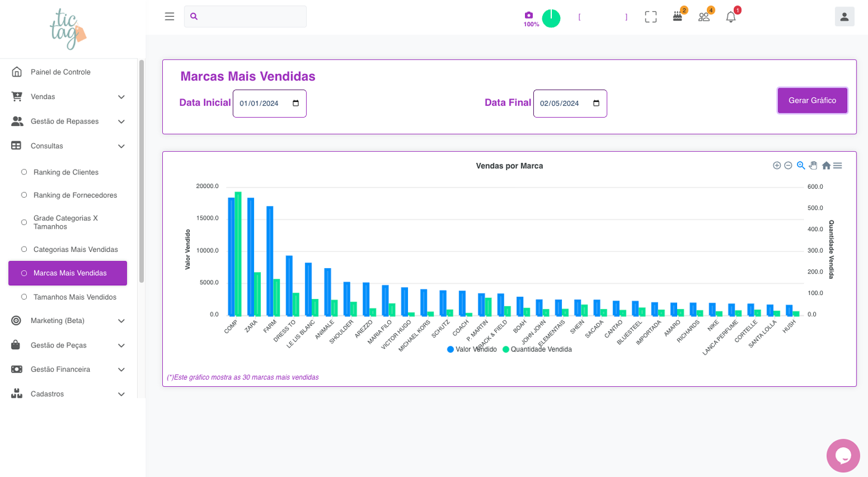
Task: Open the bell notifications
Action: pos(731,17)
